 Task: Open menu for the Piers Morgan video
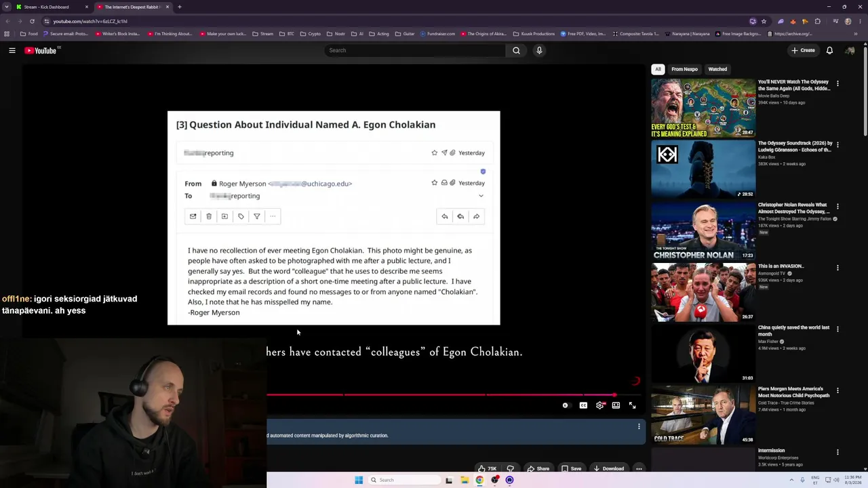pos(837,390)
